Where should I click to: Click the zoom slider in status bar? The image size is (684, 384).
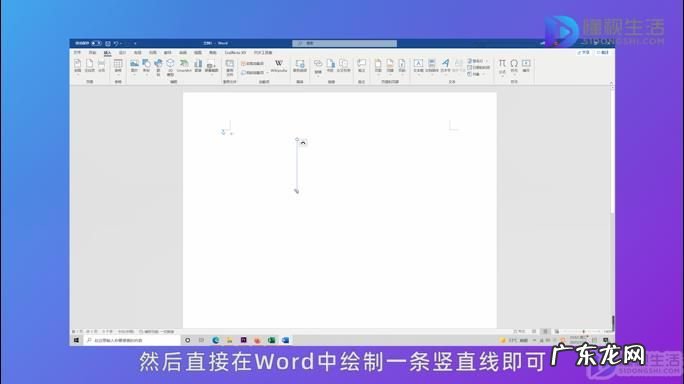584,332
